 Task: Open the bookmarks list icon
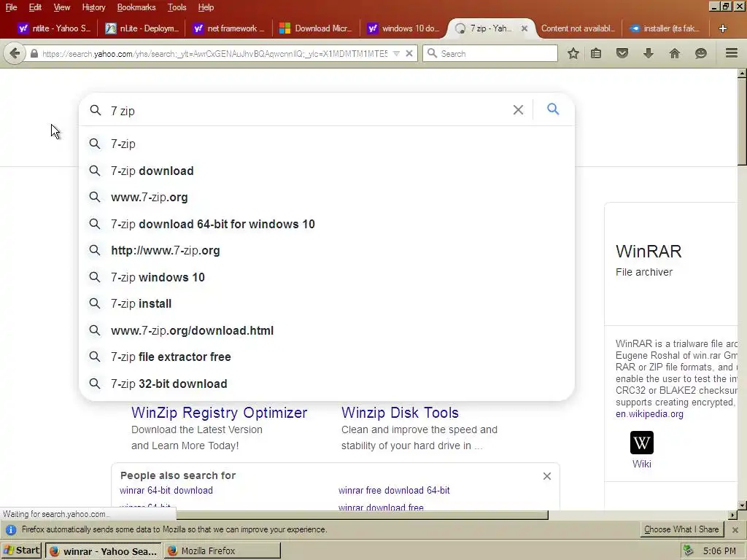(596, 53)
